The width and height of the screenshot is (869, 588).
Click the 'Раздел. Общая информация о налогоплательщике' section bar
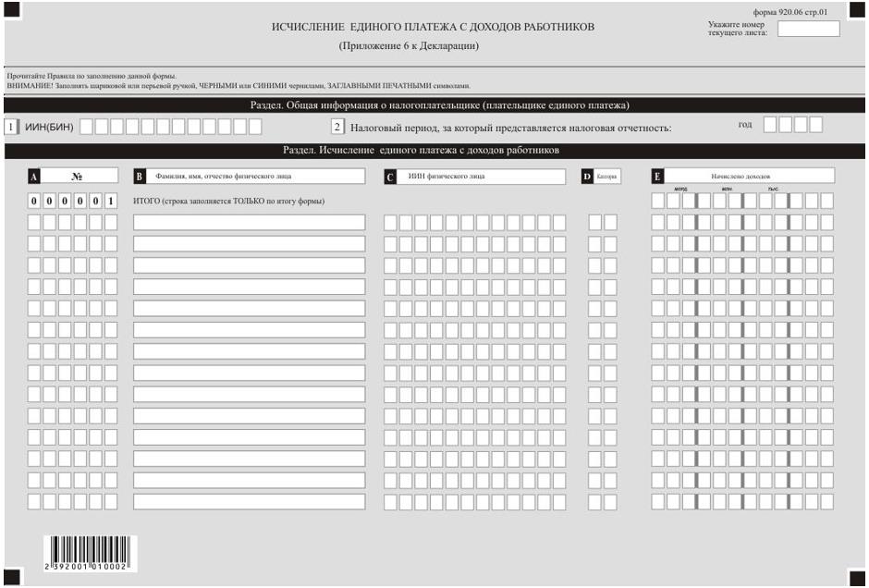(x=434, y=105)
